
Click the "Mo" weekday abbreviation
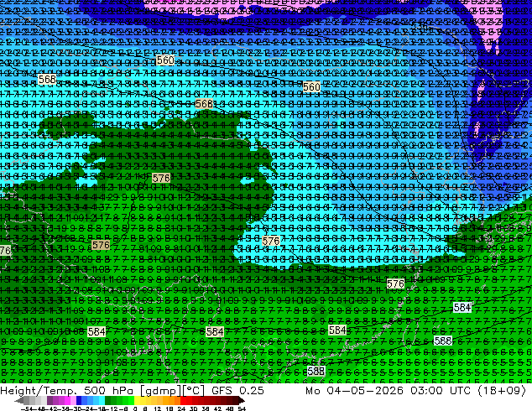312,391
